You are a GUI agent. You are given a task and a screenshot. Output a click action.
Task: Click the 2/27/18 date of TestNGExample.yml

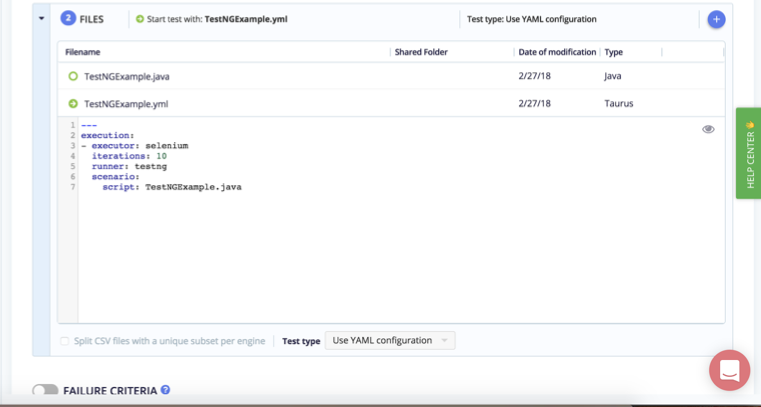coord(534,103)
